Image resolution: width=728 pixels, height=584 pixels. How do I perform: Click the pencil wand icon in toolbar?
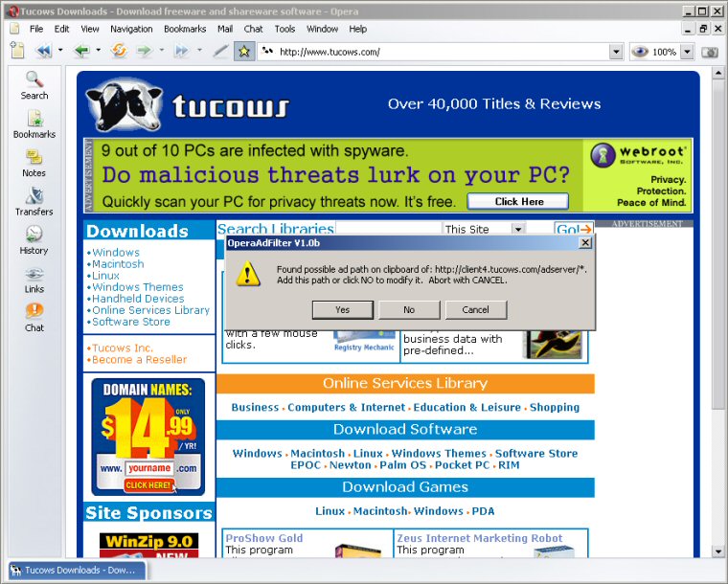[220, 51]
